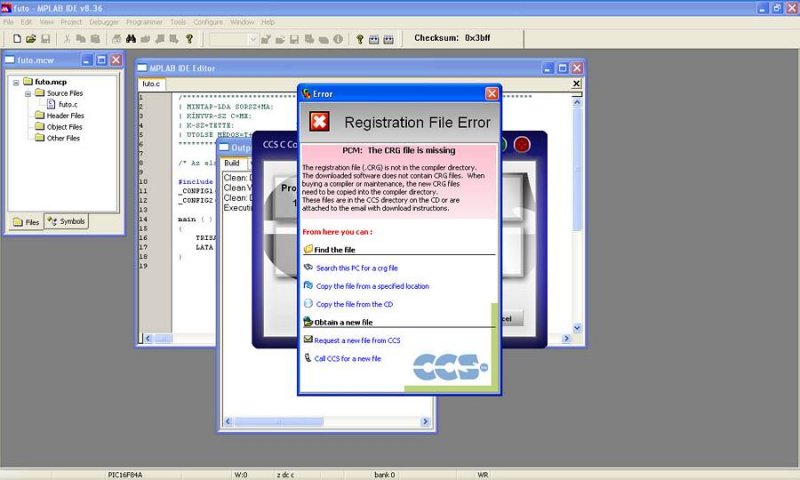Click scroll down arrow in editor window

click(x=577, y=328)
